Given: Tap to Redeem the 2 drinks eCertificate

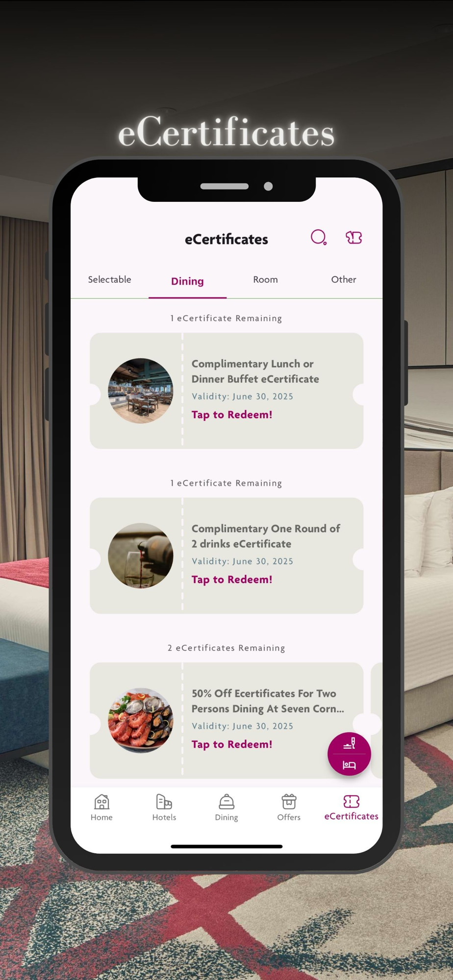Looking at the screenshot, I should [232, 579].
